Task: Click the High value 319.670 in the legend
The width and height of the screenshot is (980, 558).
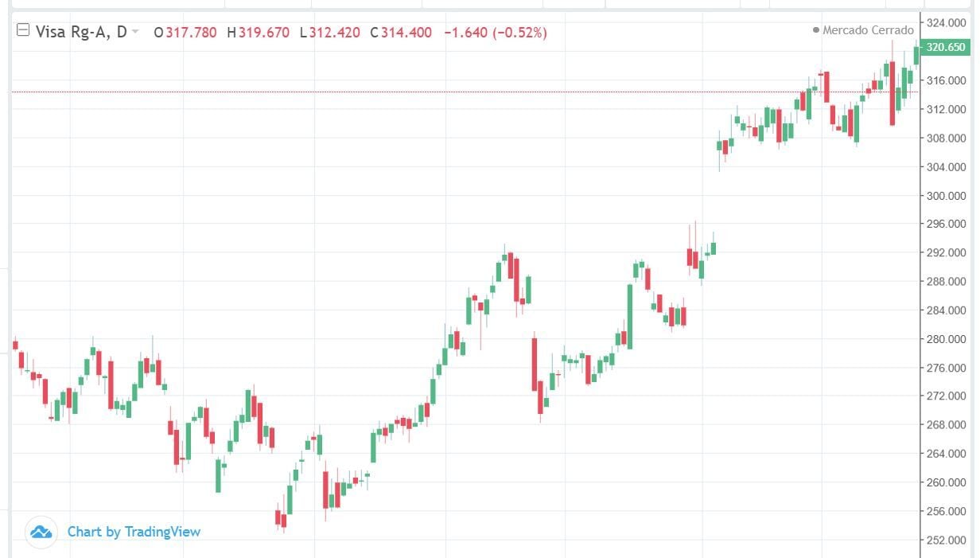Action: click(x=263, y=33)
